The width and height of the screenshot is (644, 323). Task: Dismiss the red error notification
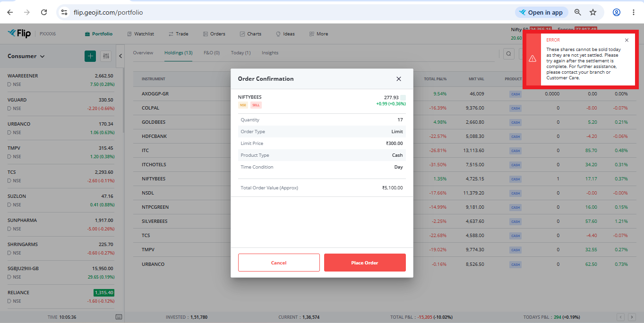pos(627,40)
